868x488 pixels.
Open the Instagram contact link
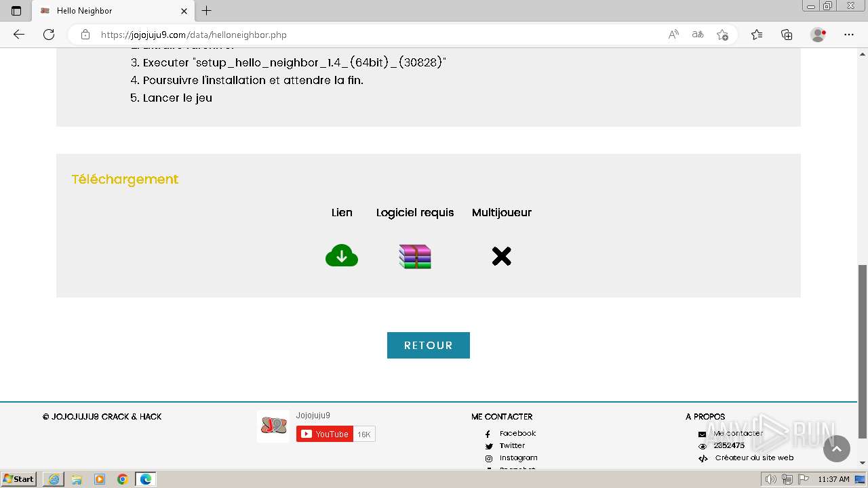pos(518,457)
